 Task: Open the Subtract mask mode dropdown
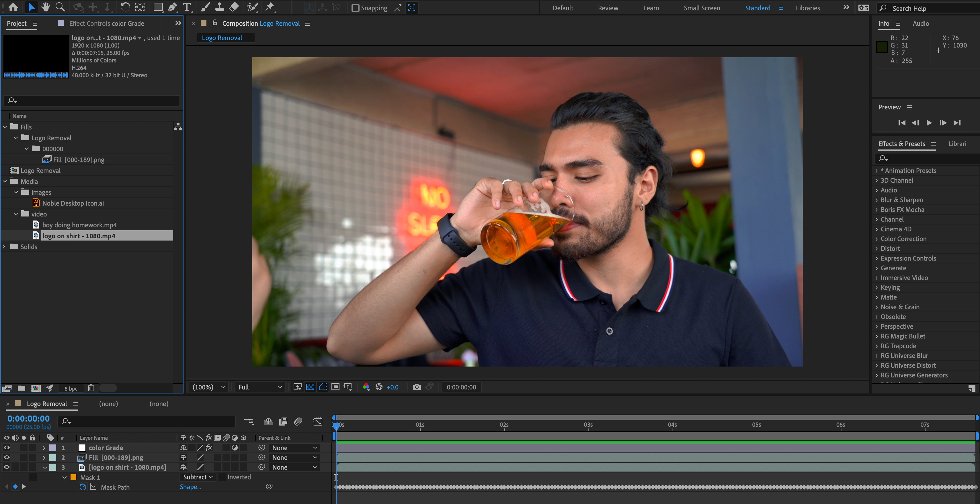[x=198, y=477]
